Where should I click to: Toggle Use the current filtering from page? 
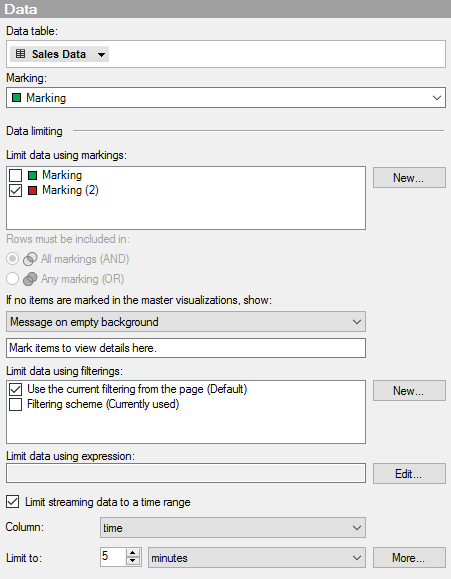[16, 389]
